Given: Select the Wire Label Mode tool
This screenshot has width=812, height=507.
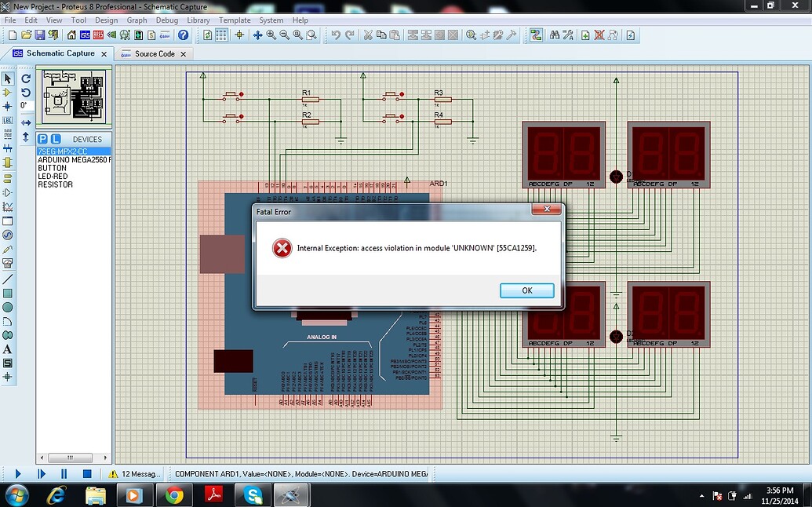Looking at the screenshot, I should (x=9, y=121).
